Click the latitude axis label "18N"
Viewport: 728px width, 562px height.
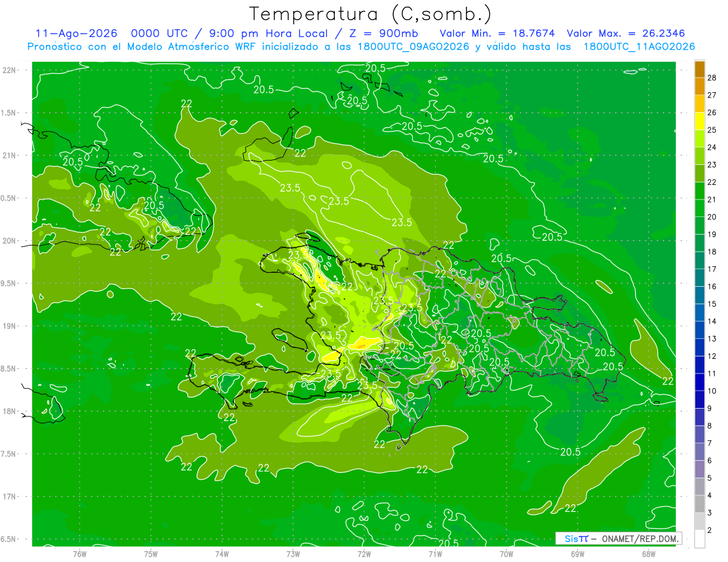9,412
